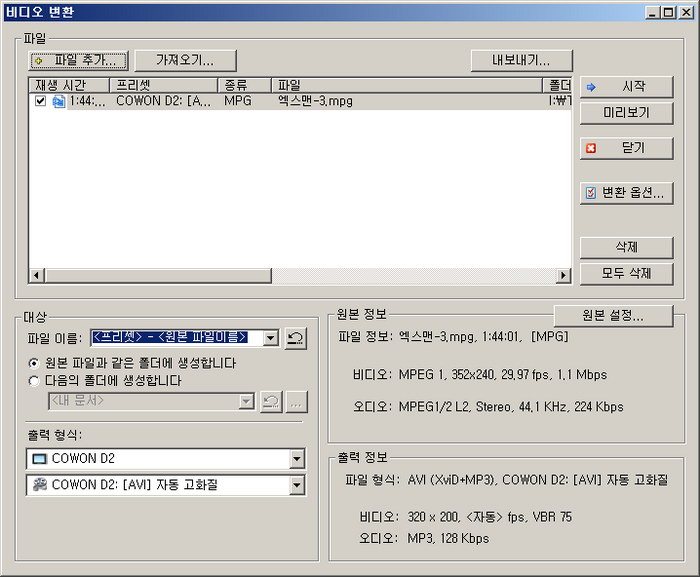Open 변환 옵션 (Conversion Options)
Screen dimensions: 700x577
626,193
